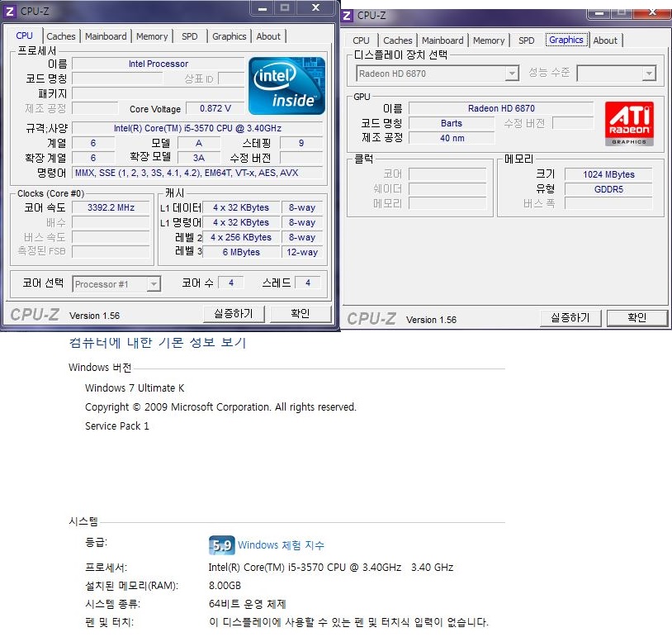Viewport: 672px width, 637px height.
Task: Open the Graphics tab in the left window
Action: pos(230,36)
